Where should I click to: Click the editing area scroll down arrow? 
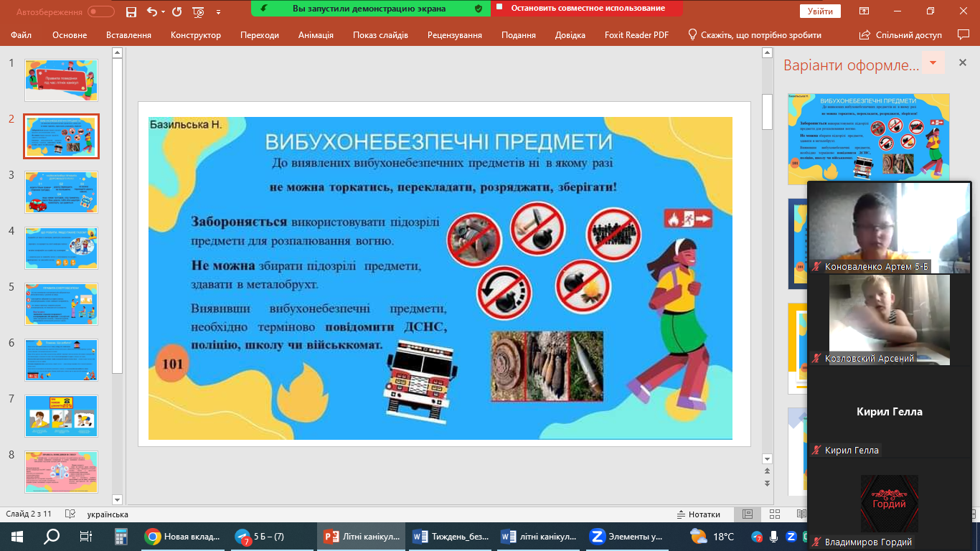(767, 459)
